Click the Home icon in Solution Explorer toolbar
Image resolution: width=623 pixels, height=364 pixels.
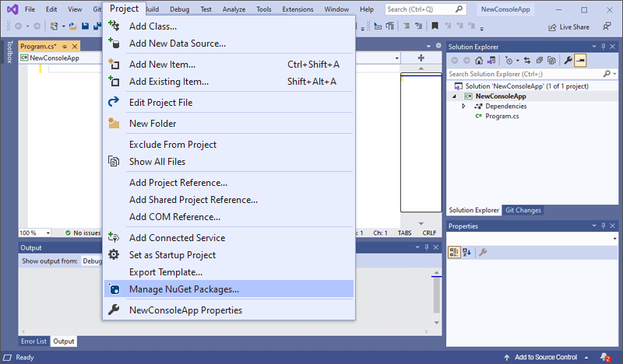pyautogui.click(x=479, y=61)
